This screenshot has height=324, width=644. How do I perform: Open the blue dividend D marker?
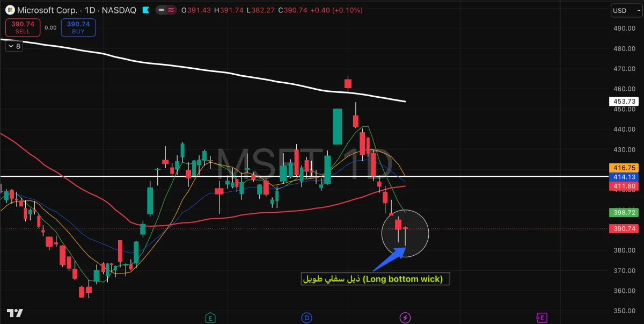(306, 318)
